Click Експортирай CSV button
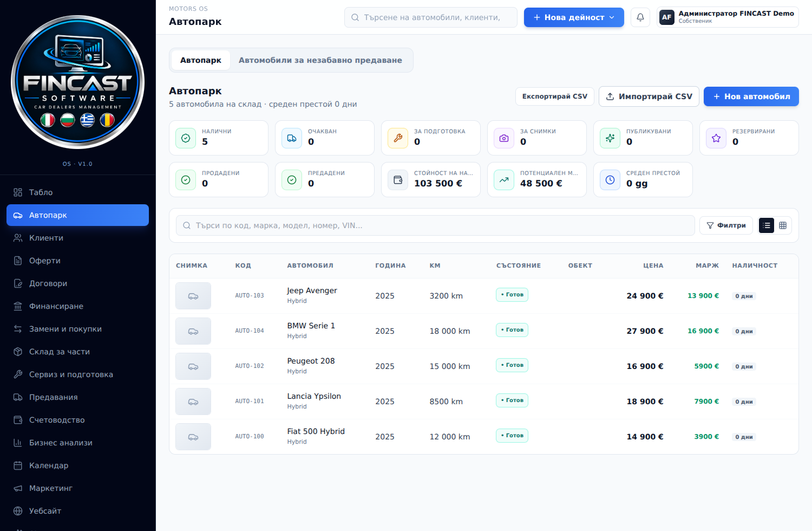Image resolution: width=812 pixels, height=531 pixels. [555, 96]
